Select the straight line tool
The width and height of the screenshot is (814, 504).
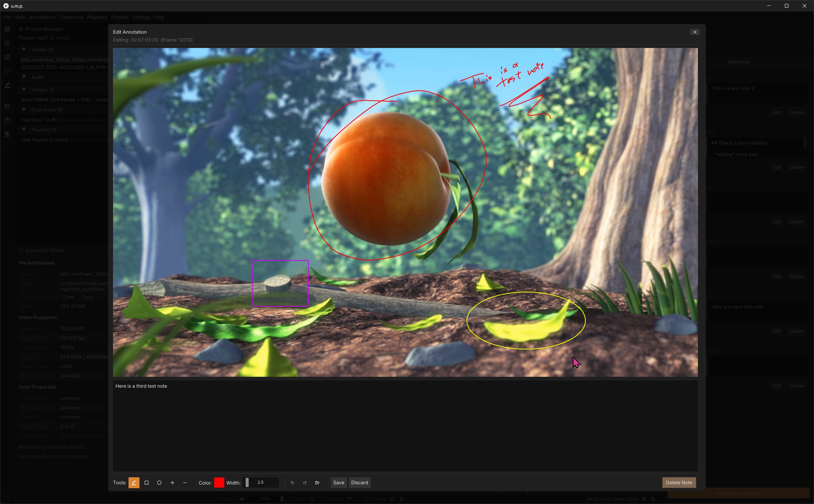[185, 482]
